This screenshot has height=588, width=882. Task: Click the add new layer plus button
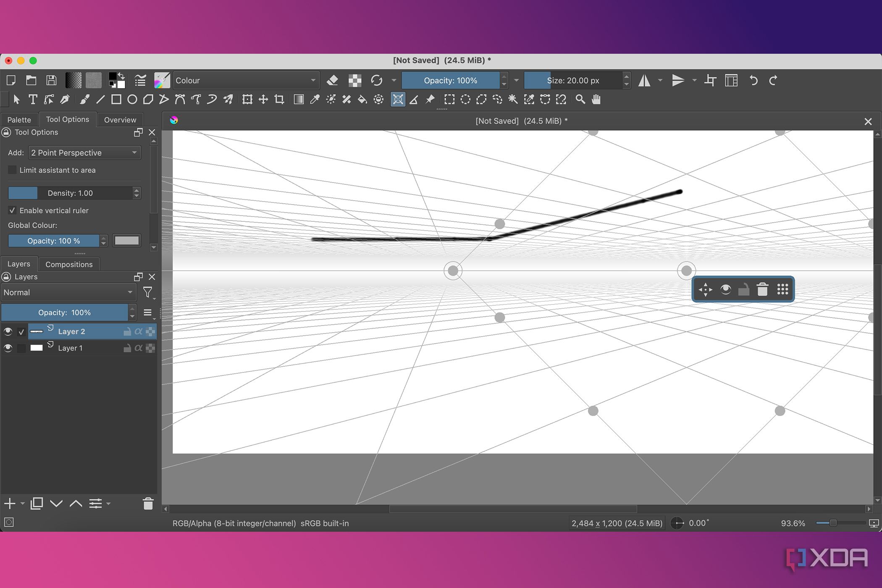pyautogui.click(x=10, y=503)
